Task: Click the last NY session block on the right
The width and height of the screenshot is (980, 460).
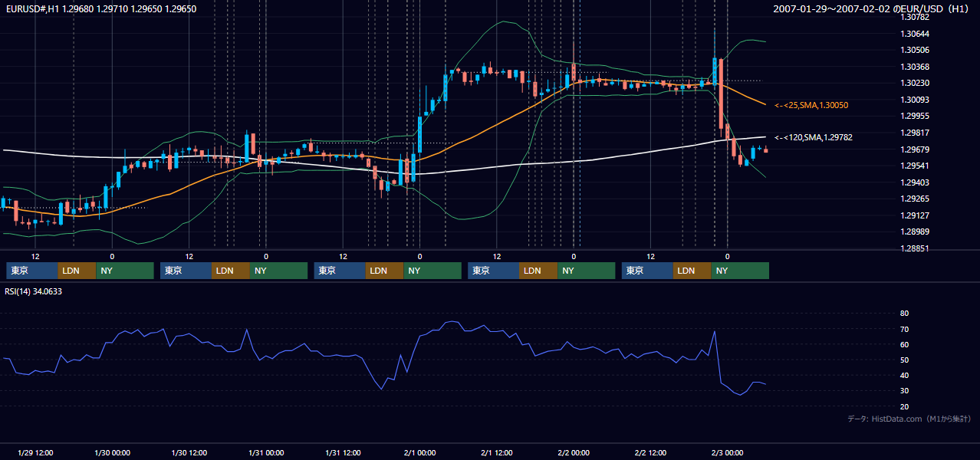Action: pyautogui.click(x=740, y=271)
